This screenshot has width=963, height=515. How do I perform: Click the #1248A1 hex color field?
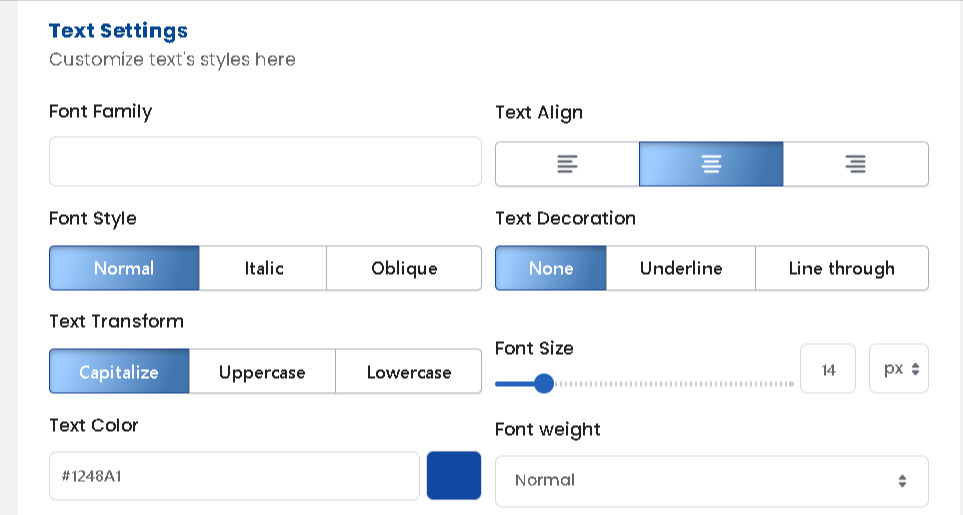(234, 476)
